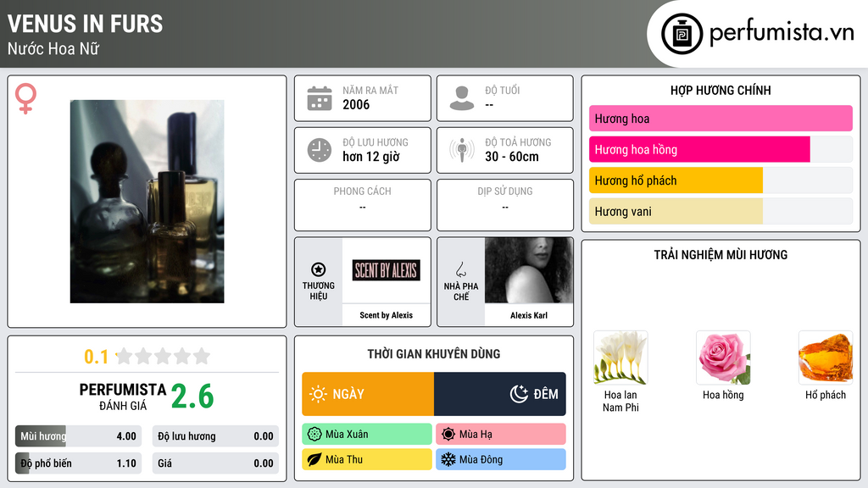The width and height of the screenshot is (868, 488).
Task: Click the sillage icon beside Độ toả hương
Action: click(462, 150)
